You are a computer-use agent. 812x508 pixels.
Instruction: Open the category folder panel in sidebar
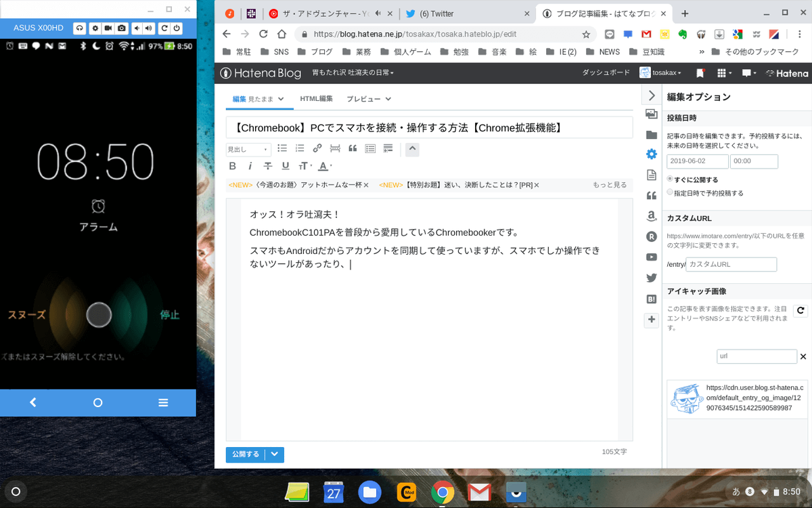(651, 134)
